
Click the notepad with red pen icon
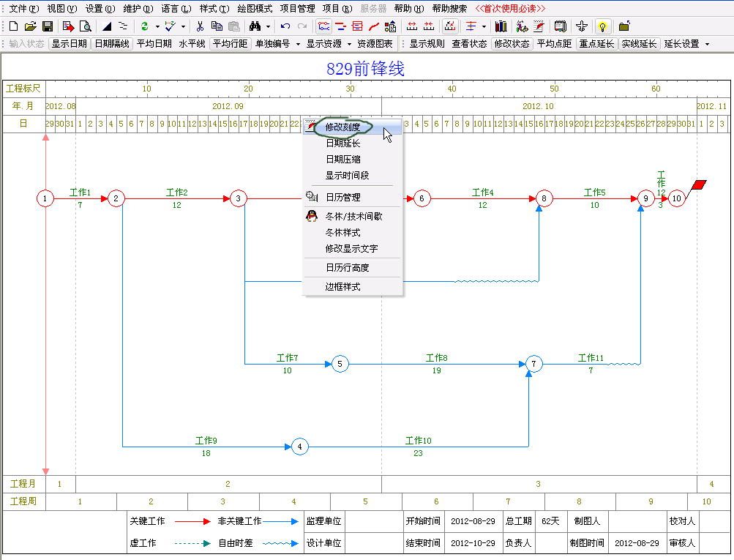(x=539, y=26)
